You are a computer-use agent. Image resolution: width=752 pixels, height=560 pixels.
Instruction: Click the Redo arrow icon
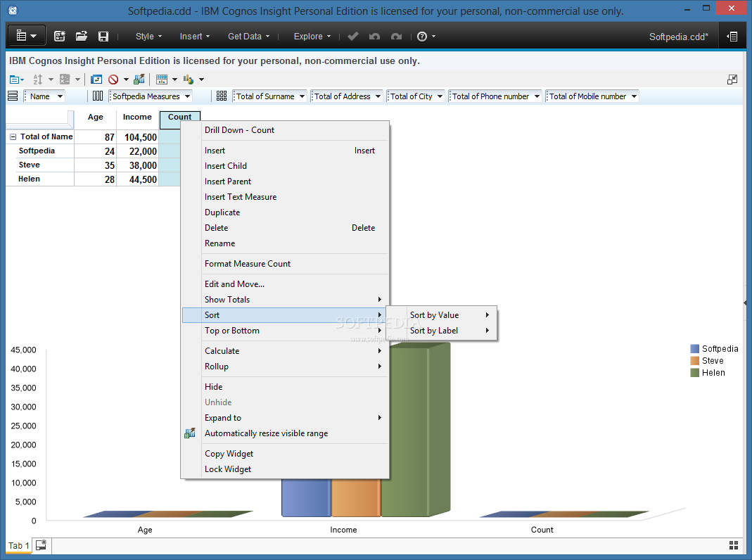coord(396,37)
